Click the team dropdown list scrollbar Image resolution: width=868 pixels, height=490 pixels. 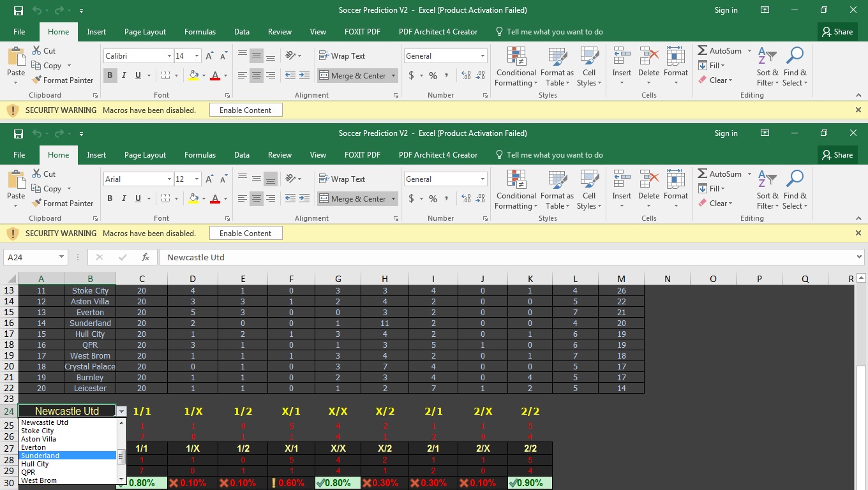point(121,451)
